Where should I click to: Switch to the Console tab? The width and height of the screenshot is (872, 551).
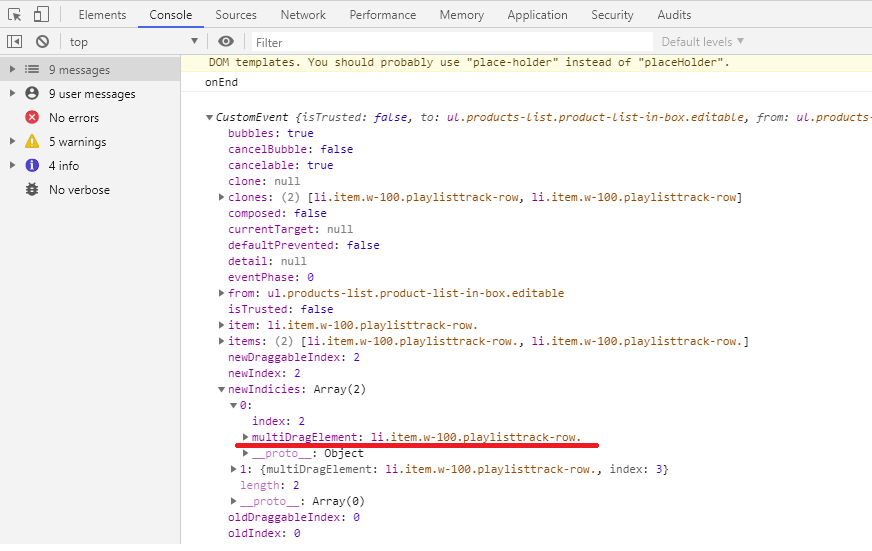point(171,15)
